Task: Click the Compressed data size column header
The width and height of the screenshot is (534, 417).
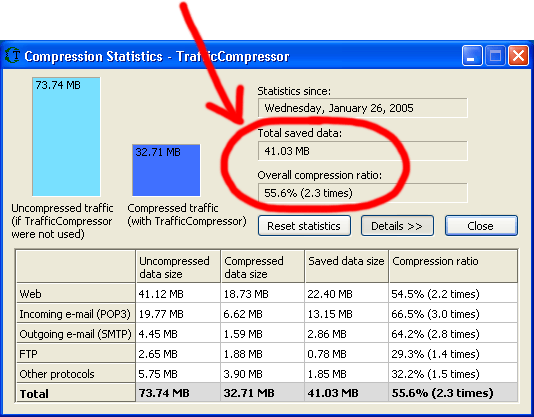Action: point(262,267)
